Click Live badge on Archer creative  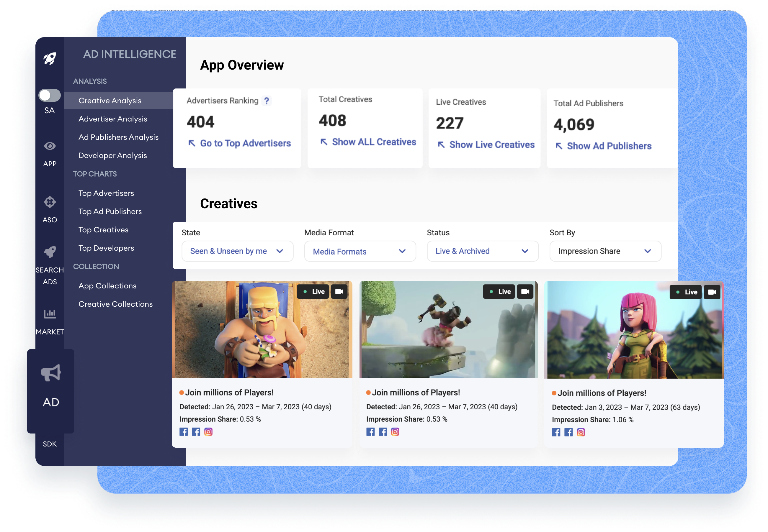[686, 292]
